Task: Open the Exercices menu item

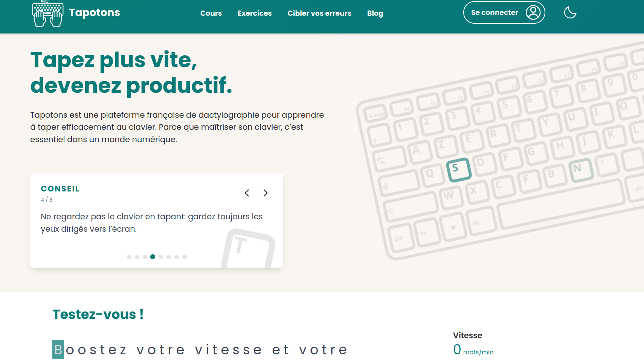Action: pyautogui.click(x=255, y=13)
